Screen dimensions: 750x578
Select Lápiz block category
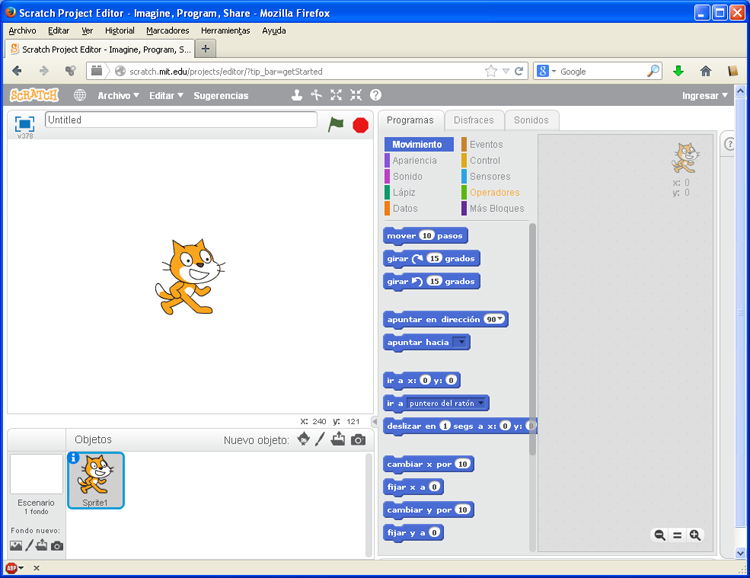tap(404, 192)
